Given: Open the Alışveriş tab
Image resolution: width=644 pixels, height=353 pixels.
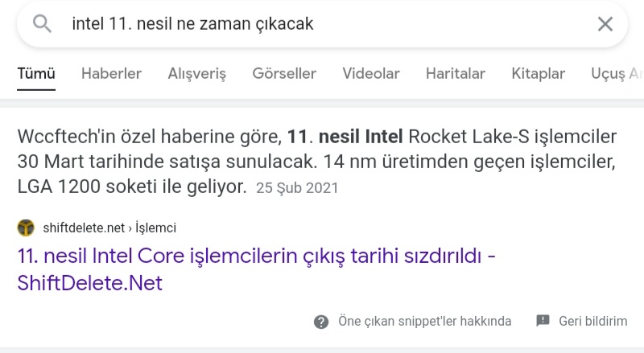Looking at the screenshot, I should (196, 74).
